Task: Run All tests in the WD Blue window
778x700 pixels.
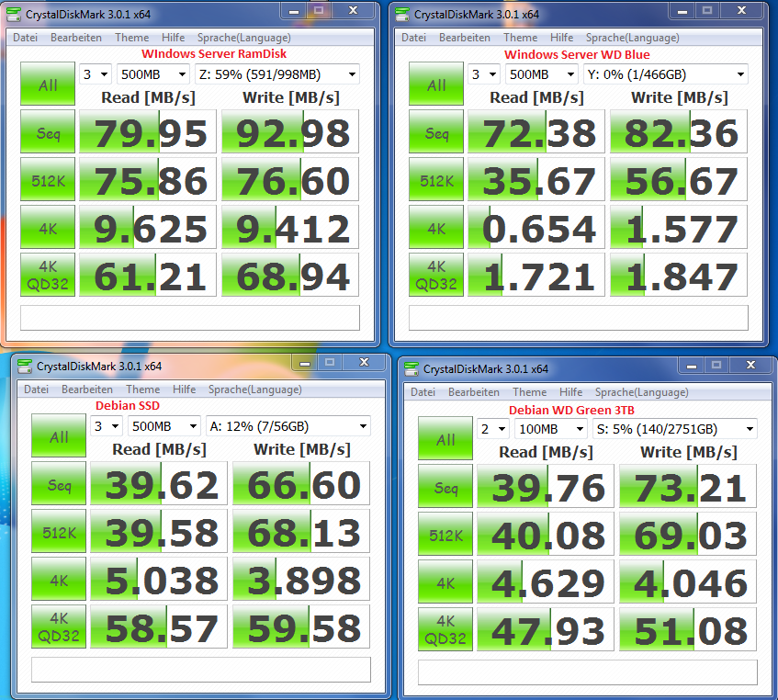Action: pyautogui.click(x=436, y=84)
